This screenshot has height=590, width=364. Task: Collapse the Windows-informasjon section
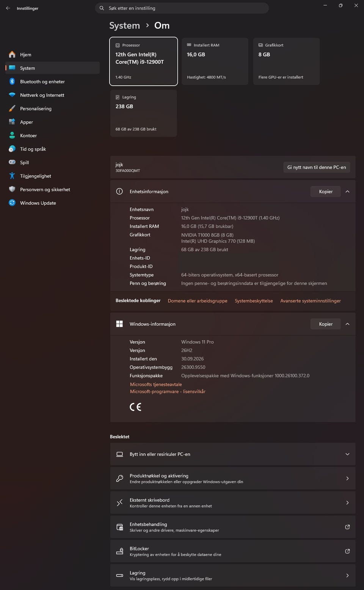pyautogui.click(x=347, y=324)
